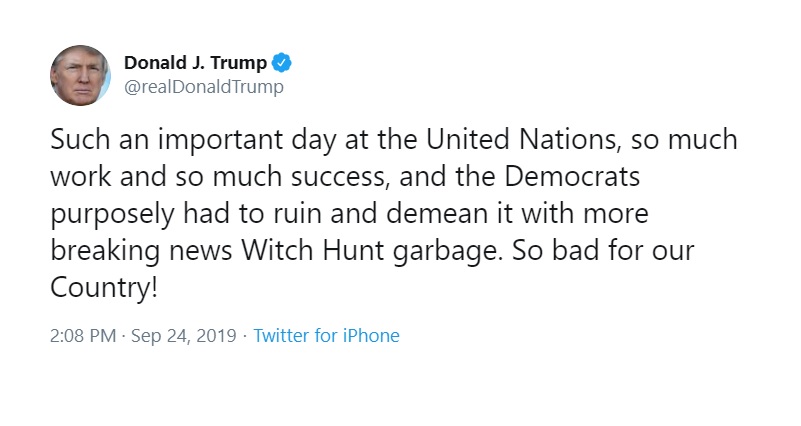Click the word 'Democrats' in the tweet
Screen dimensions: 801x426
[x=572, y=176]
